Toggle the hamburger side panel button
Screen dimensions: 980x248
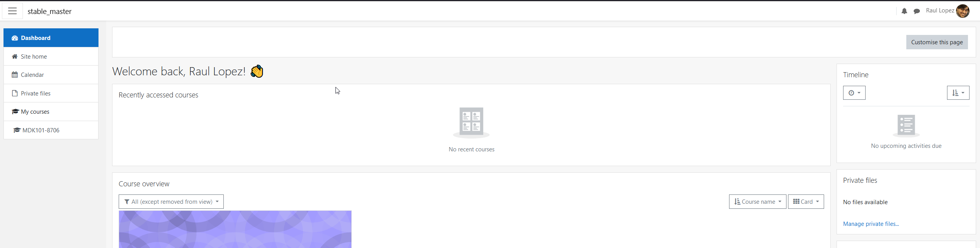pos(12,11)
